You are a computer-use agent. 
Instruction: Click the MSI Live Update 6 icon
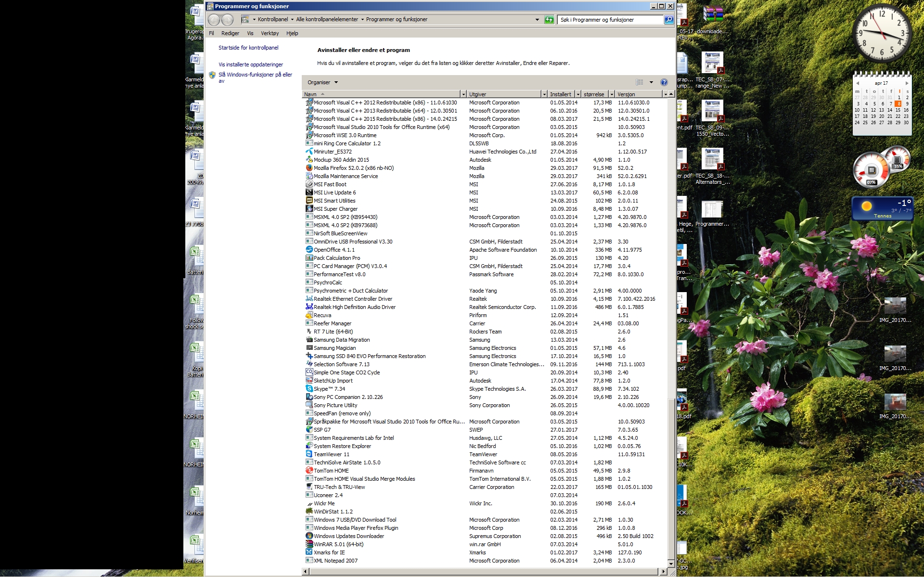pos(309,192)
